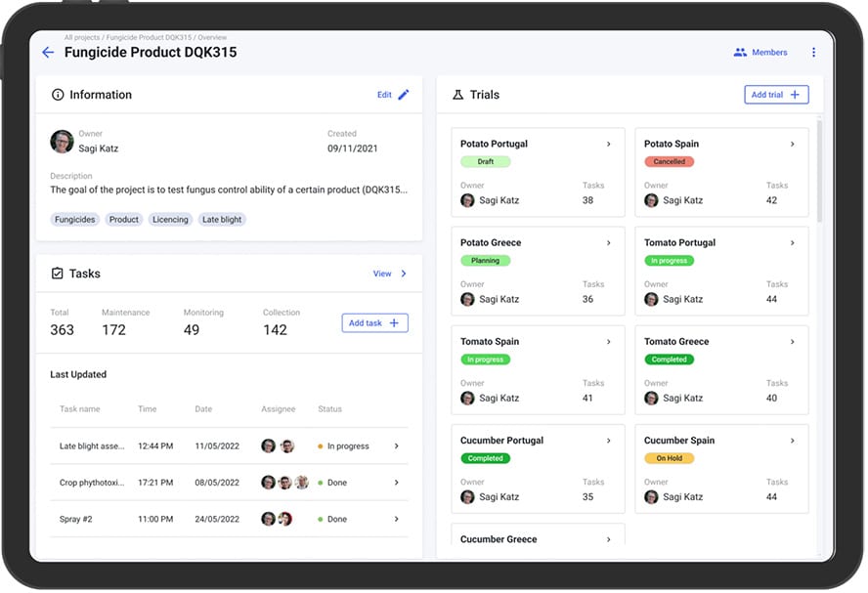Open the Late blight task row chevron
The image size is (868, 593).
coord(396,445)
